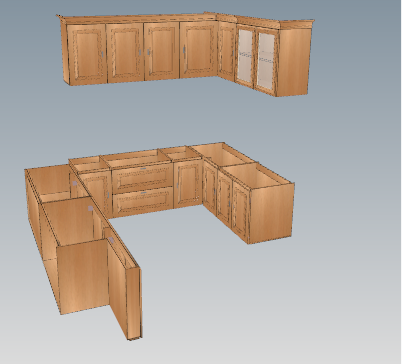Select the open interior of back corner base cabinet
This screenshot has height=364, width=404.
tap(223, 155)
